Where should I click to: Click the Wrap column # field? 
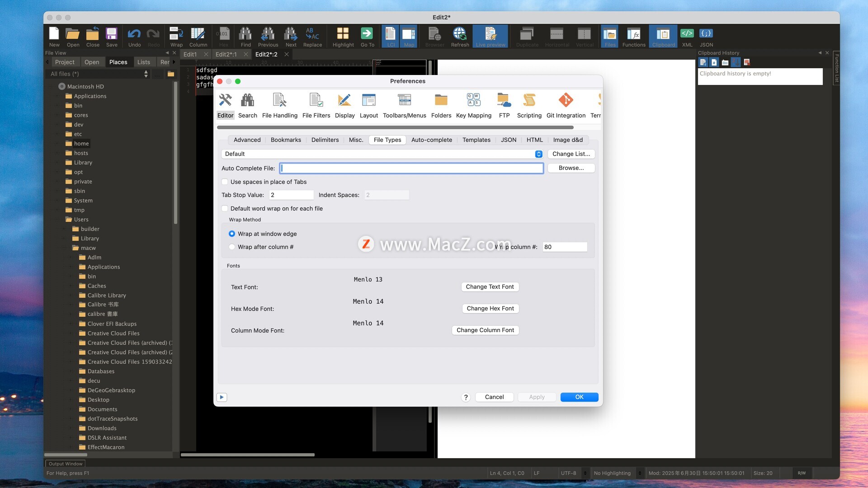(x=565, y=247)
